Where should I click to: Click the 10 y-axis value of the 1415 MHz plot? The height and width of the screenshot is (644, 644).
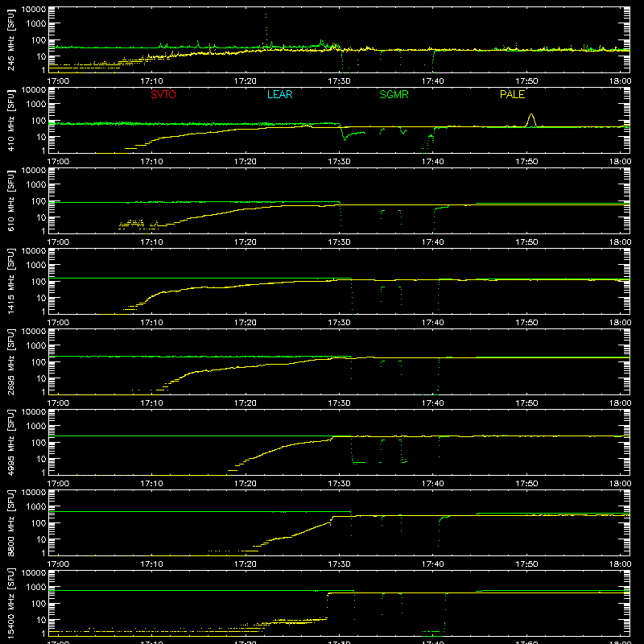[x=41, y=298]
